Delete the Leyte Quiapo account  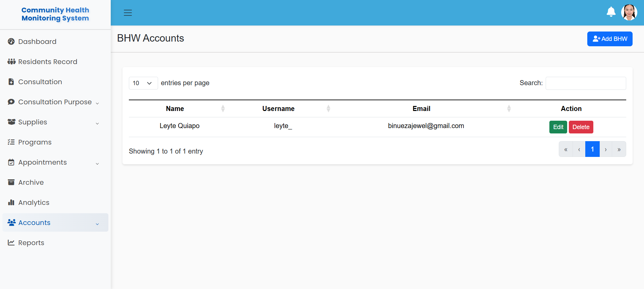581,127
